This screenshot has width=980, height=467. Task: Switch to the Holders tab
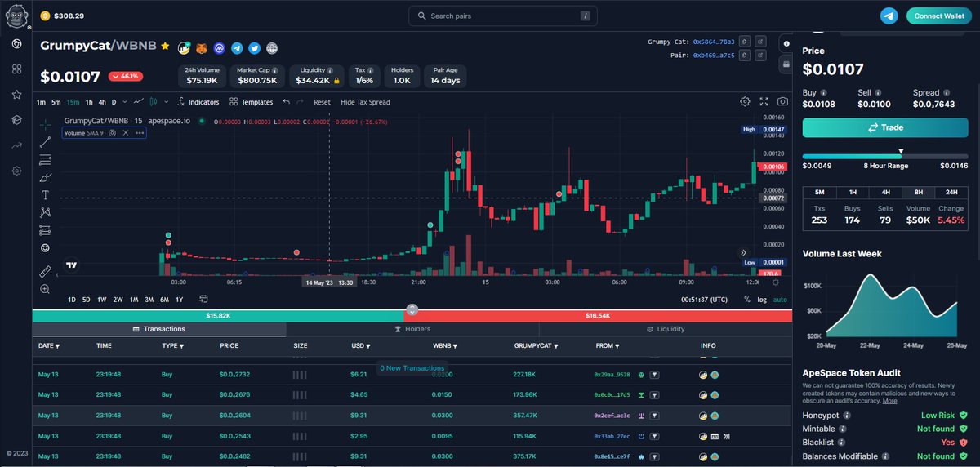[412, 329]
